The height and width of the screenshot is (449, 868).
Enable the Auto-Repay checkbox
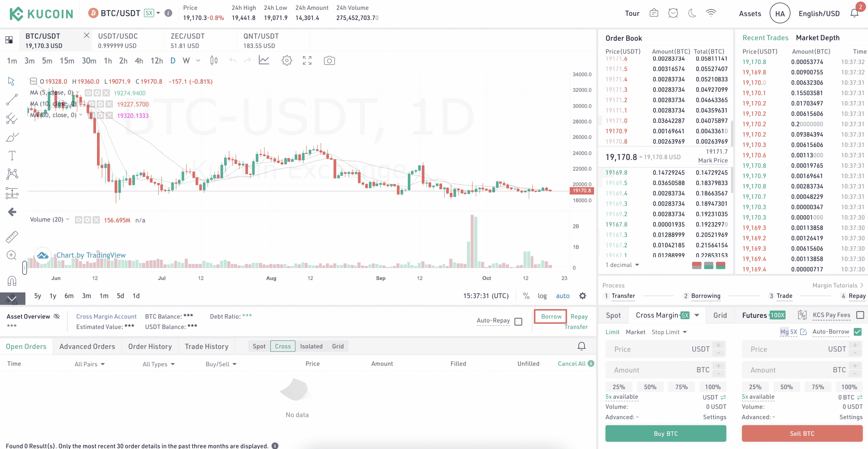point(518,321)
